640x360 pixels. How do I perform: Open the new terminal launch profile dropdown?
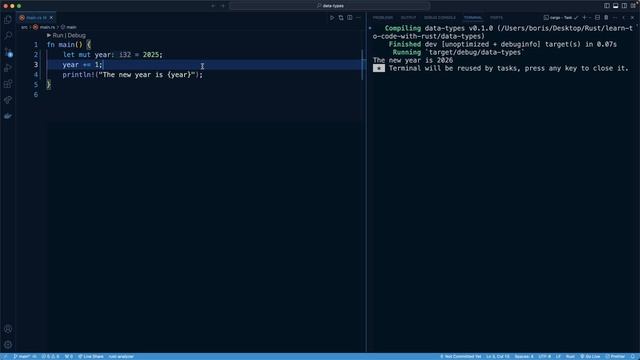tap(590, 18)
